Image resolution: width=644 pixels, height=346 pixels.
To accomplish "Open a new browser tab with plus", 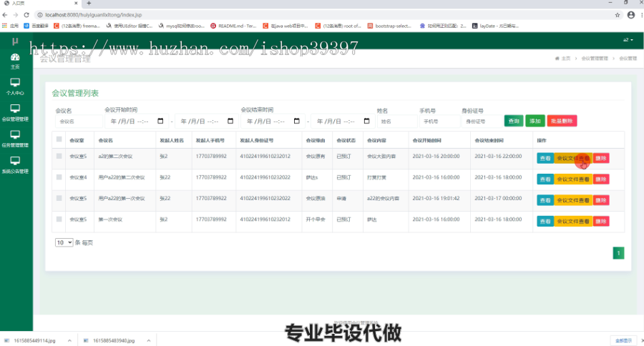I will pyautogui.click(x=89, y=4).
